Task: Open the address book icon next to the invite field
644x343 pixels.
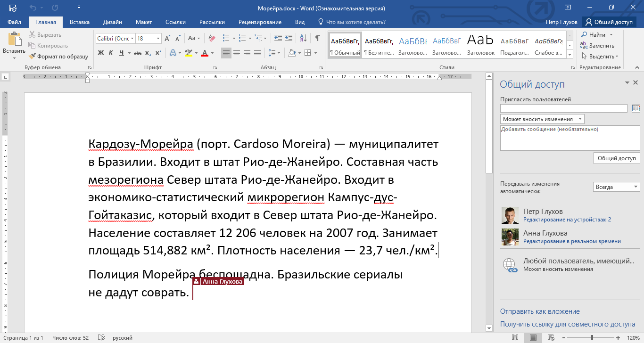Action: tap(636, 108)
